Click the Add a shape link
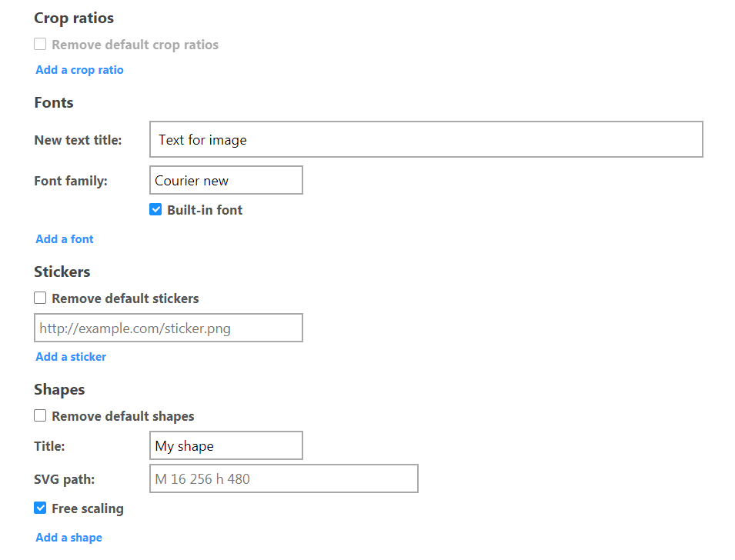The image size is (735, 560). click(x=69, y=538)
